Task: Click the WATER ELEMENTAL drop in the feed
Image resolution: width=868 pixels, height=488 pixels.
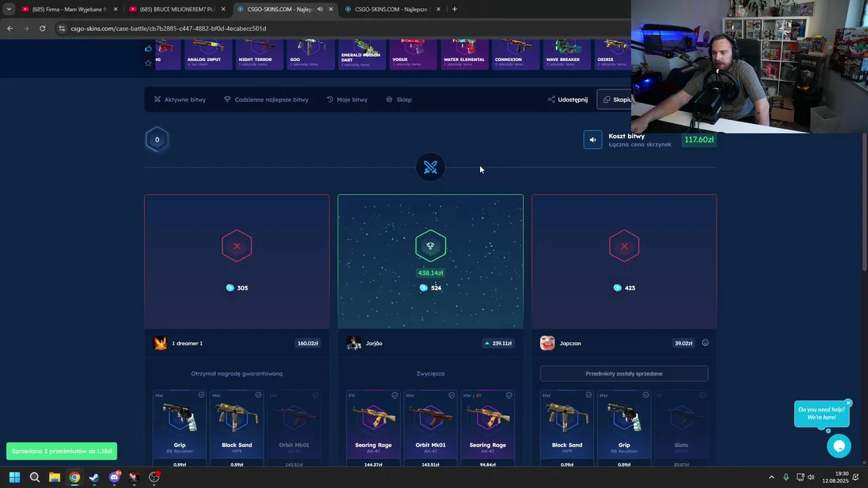Action: click(x=464, y=54)
